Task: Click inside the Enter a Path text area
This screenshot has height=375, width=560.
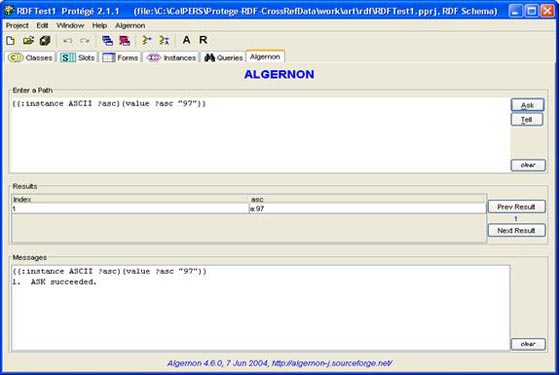Action: tap(260, 135)
